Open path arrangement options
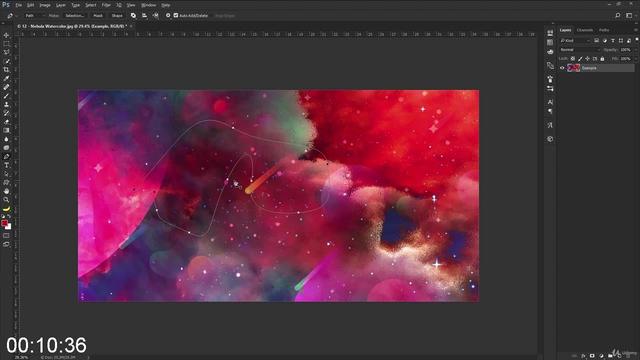This screenshot has width=640, height=360. pos(156,16)
